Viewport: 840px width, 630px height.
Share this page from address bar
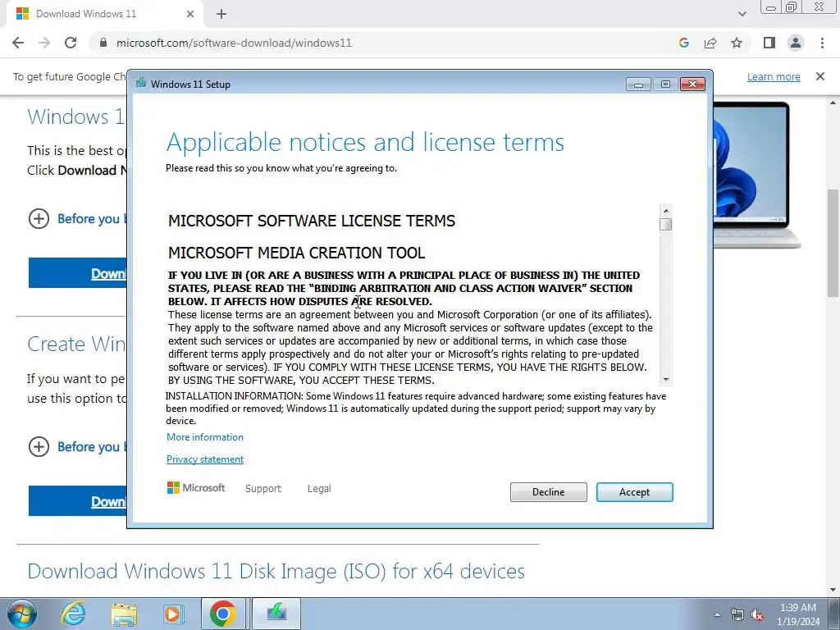[x=710, y=43]
